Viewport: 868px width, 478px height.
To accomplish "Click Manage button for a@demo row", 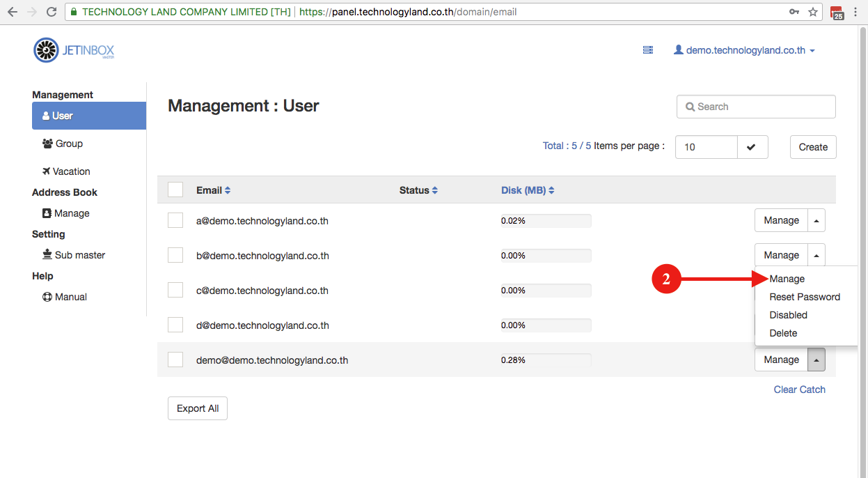I will point(781,220).
